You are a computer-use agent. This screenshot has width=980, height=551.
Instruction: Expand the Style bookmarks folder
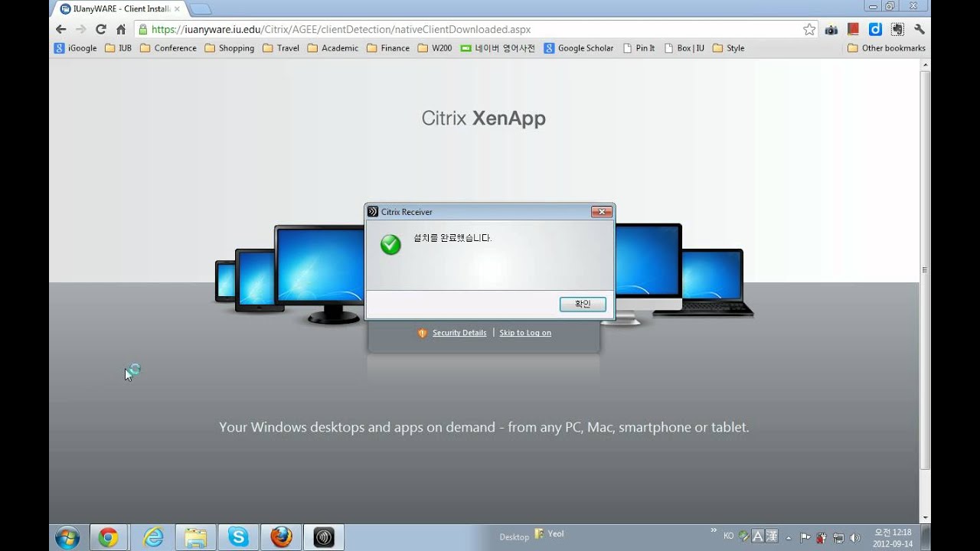coord(728,48)
